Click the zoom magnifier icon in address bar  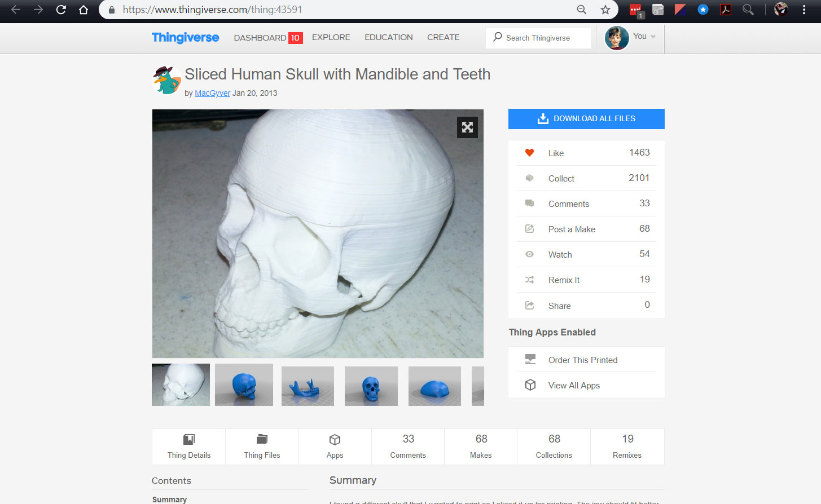click(x=582, y=10)
